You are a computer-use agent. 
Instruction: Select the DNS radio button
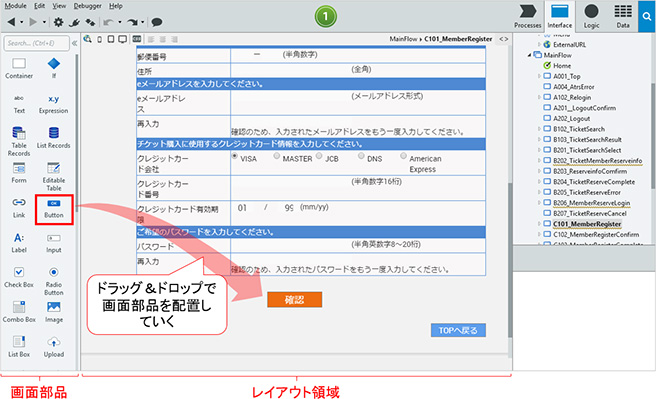[x=361, y=156]
